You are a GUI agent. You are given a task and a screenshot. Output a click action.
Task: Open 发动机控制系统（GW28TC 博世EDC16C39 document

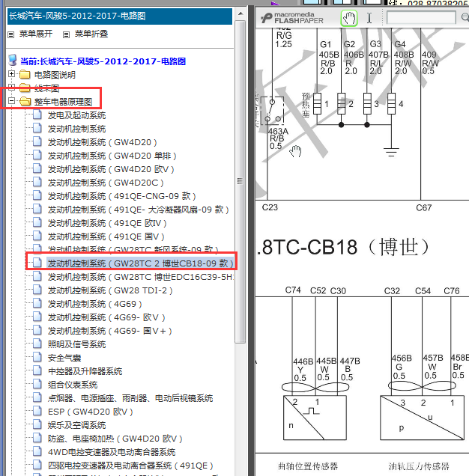[x=141, y=277]
